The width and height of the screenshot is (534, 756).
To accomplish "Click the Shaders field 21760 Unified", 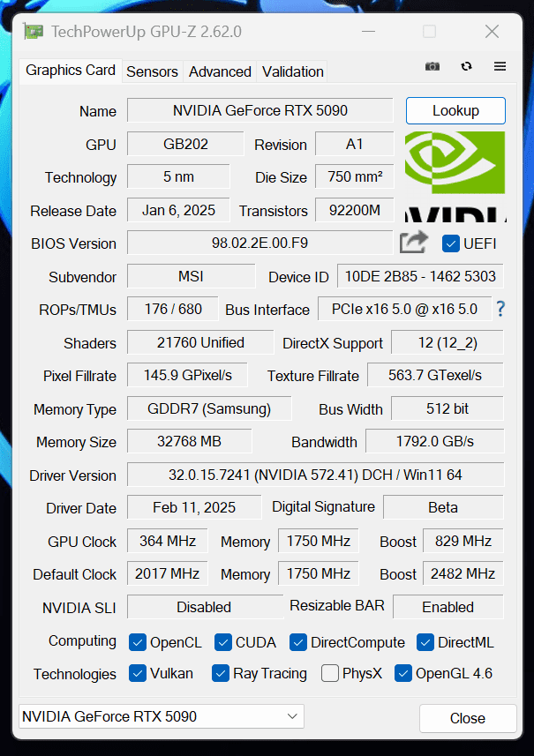I will click(200, 342).
